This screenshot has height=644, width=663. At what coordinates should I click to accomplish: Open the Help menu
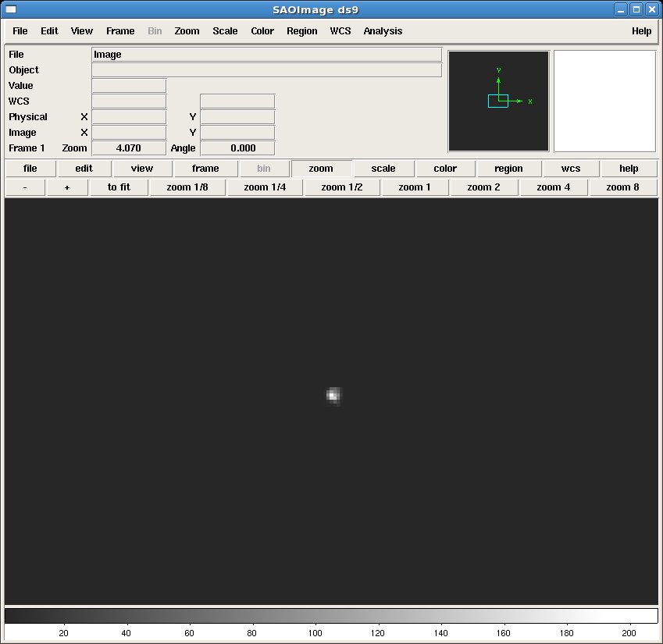point(641,31)
